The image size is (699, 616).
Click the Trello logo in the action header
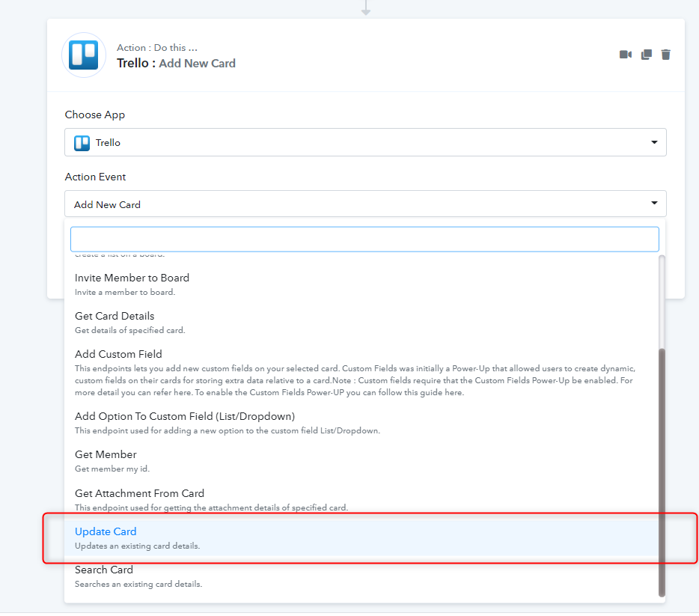[83, 55]
